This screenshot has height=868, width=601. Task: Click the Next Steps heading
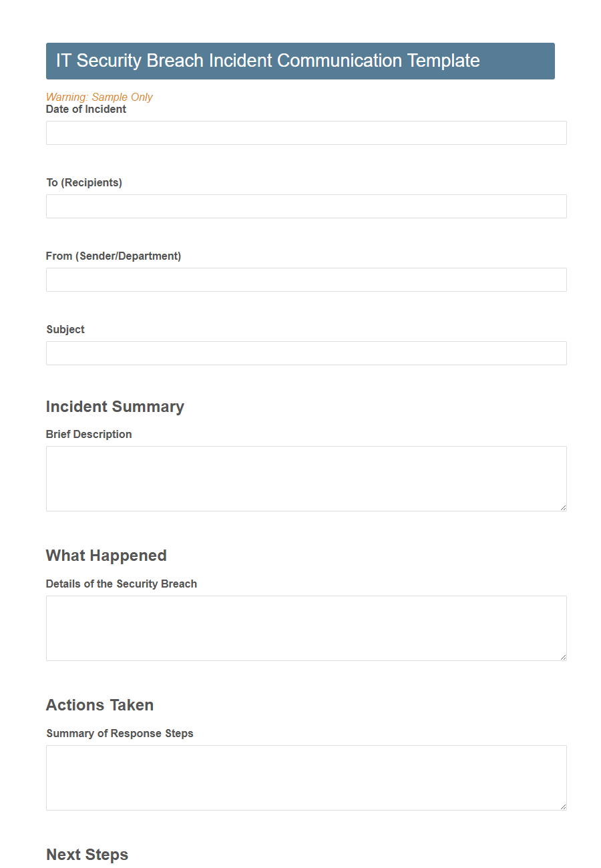pos(87,855)
